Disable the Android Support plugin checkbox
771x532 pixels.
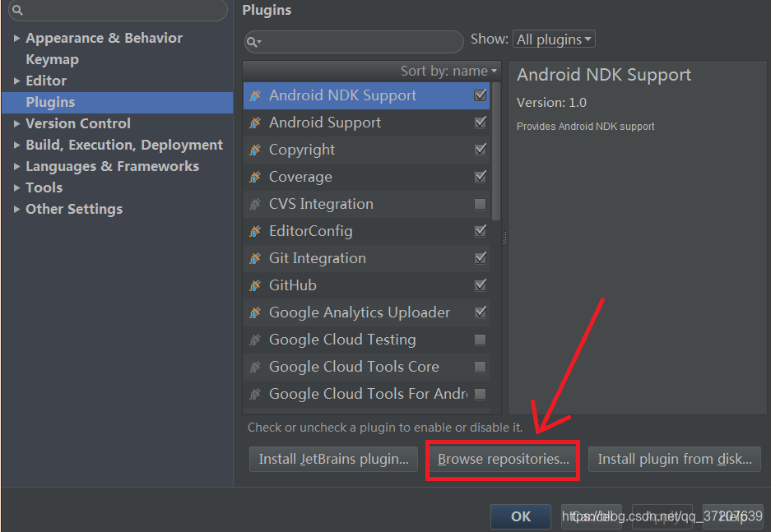point(481,122)
